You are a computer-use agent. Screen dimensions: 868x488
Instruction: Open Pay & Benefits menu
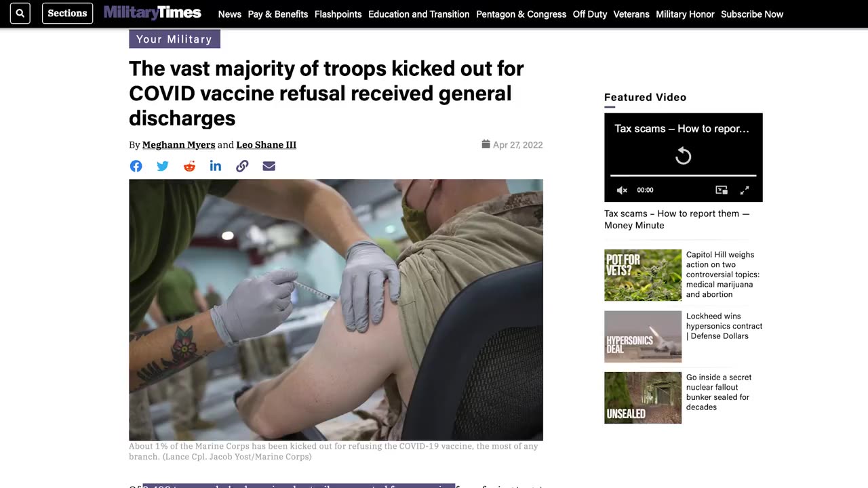pos(278,14)
